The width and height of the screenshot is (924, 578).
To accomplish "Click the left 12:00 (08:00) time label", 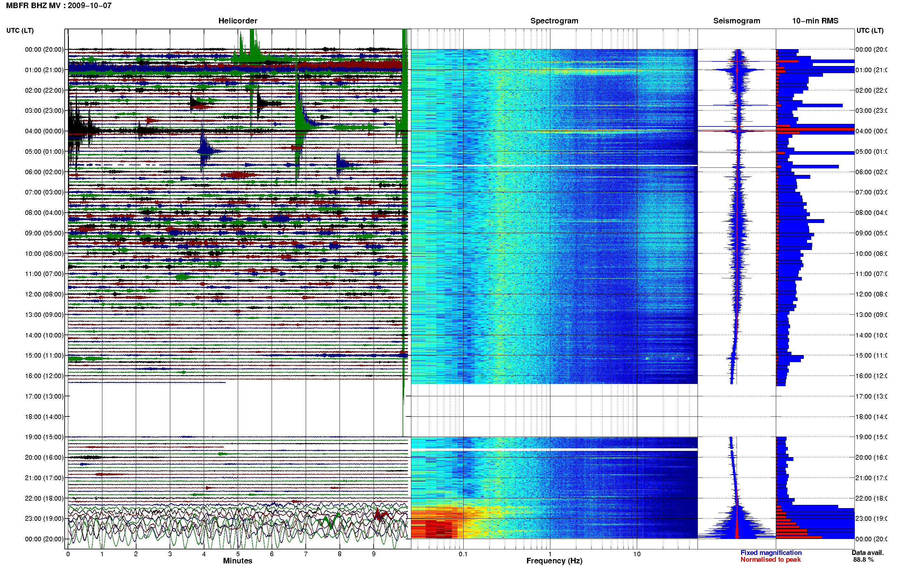I will 44,294.
